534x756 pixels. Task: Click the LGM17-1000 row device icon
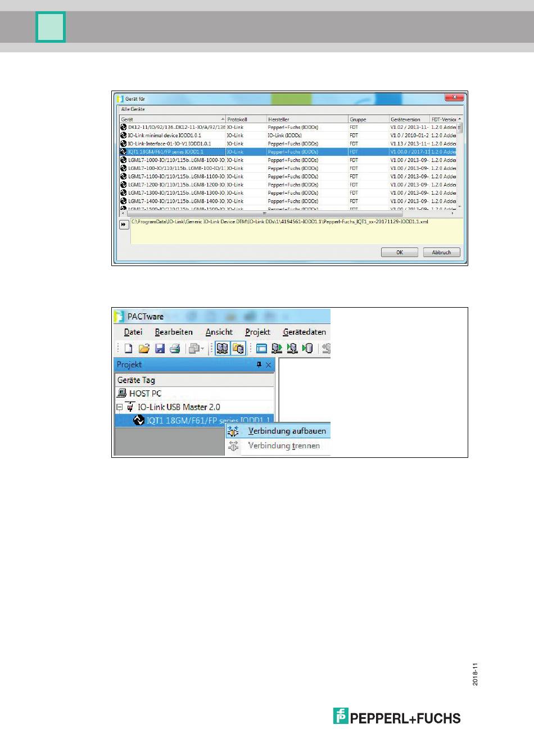pos(124,160)
